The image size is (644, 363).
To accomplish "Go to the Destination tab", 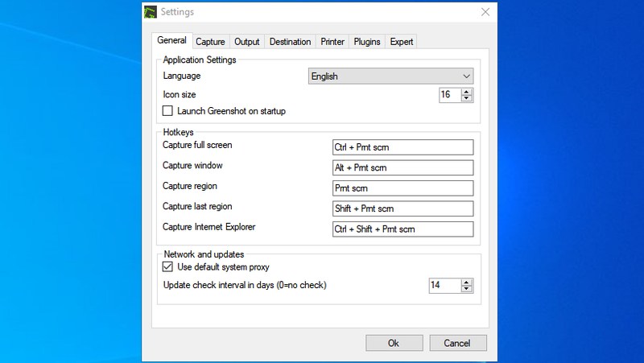I will click(290, 42).
